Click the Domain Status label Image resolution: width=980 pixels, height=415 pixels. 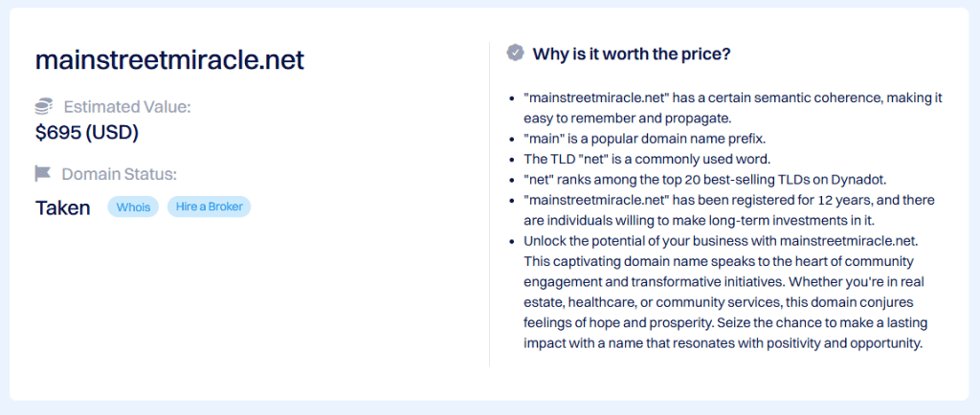point(120,174)
